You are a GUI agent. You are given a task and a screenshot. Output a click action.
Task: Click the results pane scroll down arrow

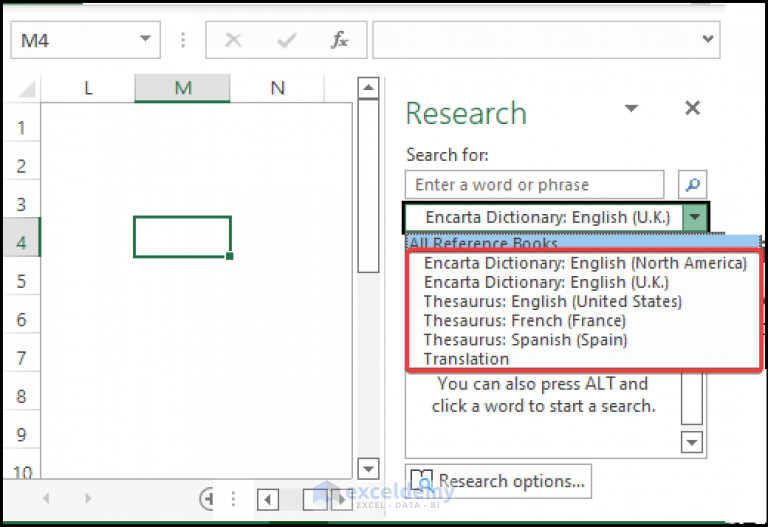pyautogui.click(x=692, y=442)
